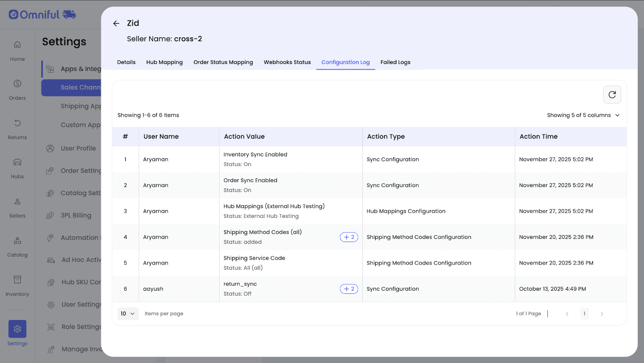The height and width of the screenshot is (363, 644).
Task: Click the back arrow next to Zid
Action: coord(116,24)
